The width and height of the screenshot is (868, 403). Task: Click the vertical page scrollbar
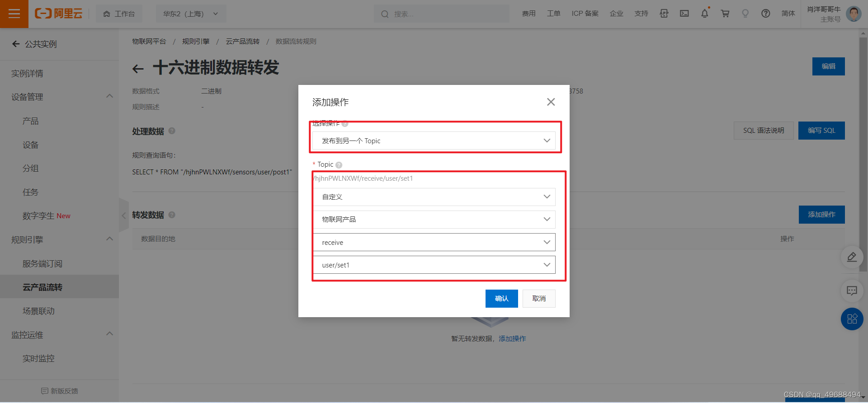(863, 154)
